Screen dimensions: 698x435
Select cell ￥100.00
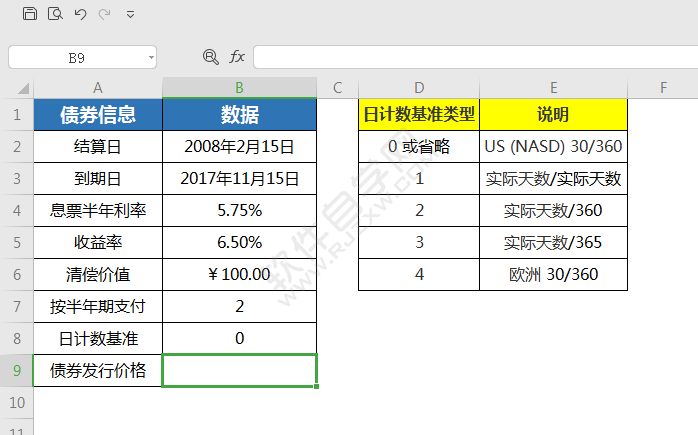[x=239, y=275]
